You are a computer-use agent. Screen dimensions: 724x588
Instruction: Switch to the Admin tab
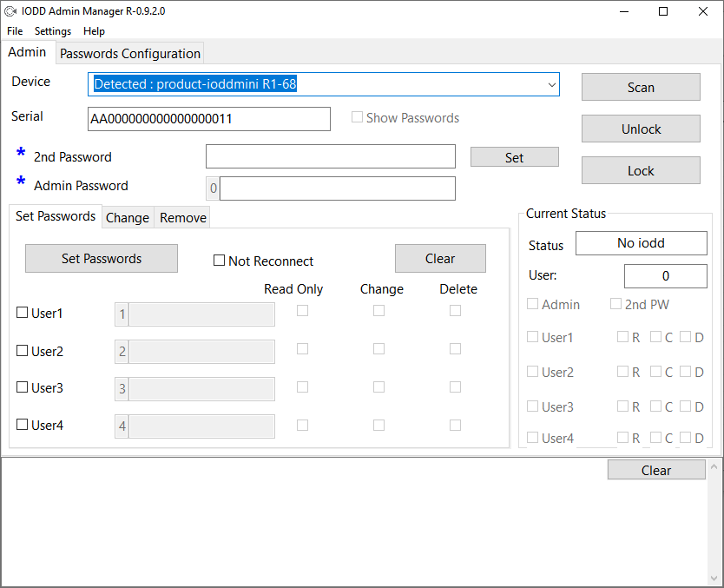[x=27, y=52]
